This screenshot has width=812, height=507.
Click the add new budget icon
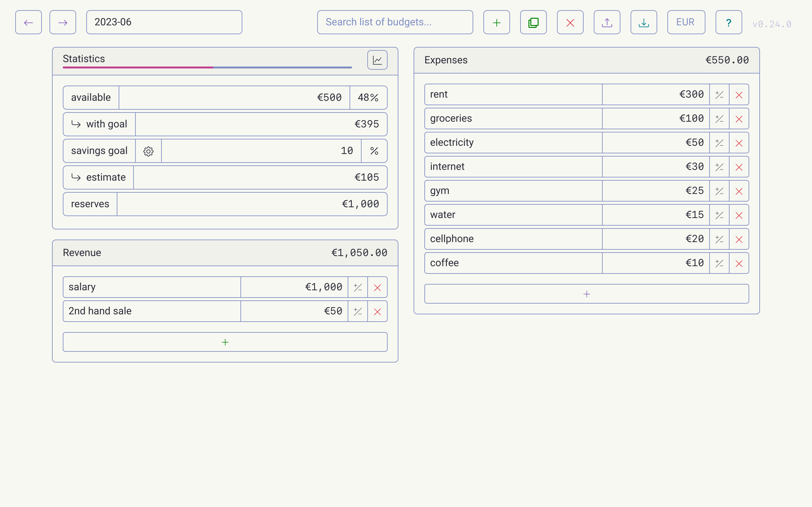(x=496, y=22)
